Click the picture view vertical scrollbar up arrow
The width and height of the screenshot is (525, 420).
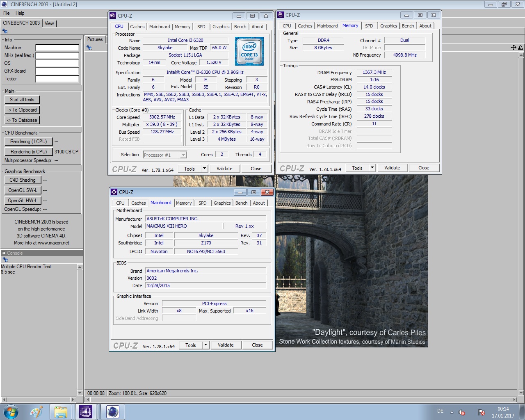[521, 54]
